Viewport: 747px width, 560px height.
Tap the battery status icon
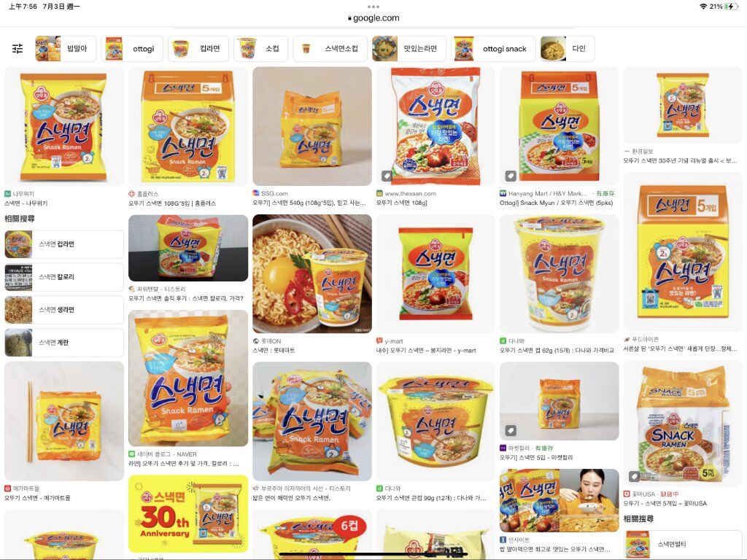pos(731,6)
